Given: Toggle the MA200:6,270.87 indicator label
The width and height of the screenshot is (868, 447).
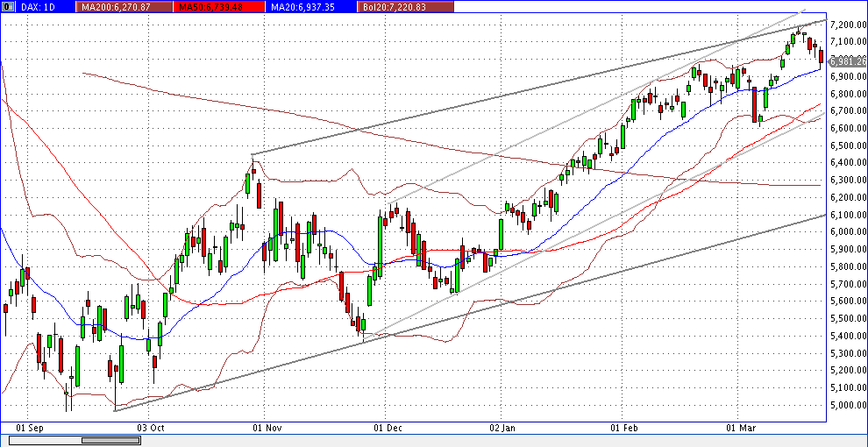Looking at the screenshot, I should coord(124,7).
